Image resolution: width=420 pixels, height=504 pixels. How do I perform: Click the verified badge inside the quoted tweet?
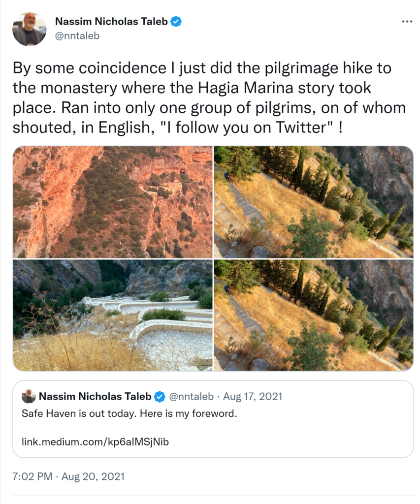coord(160,397)
